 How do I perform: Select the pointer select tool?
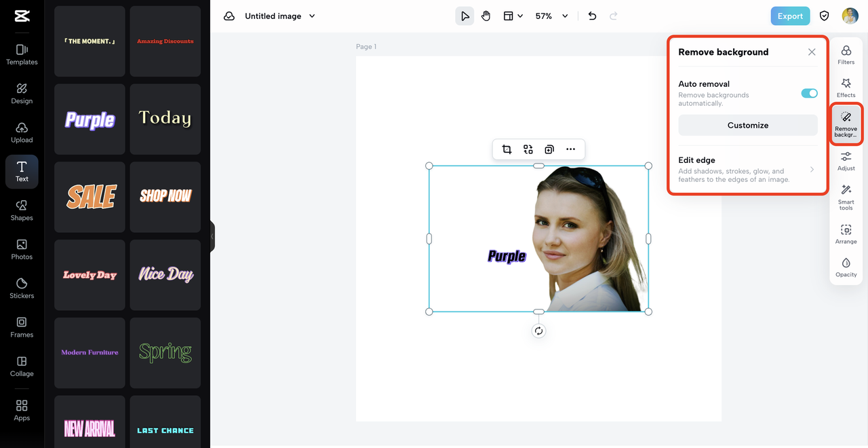tap(465, 16)
